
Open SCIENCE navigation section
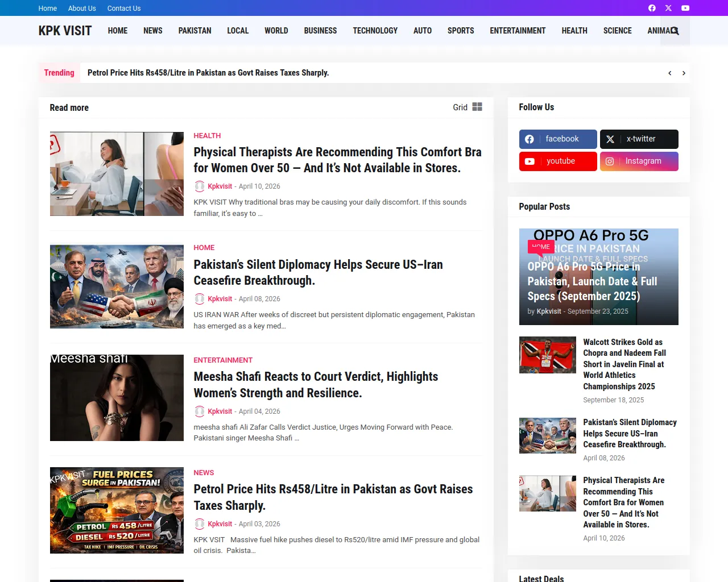pyautogui.click(x=618, y=31)
